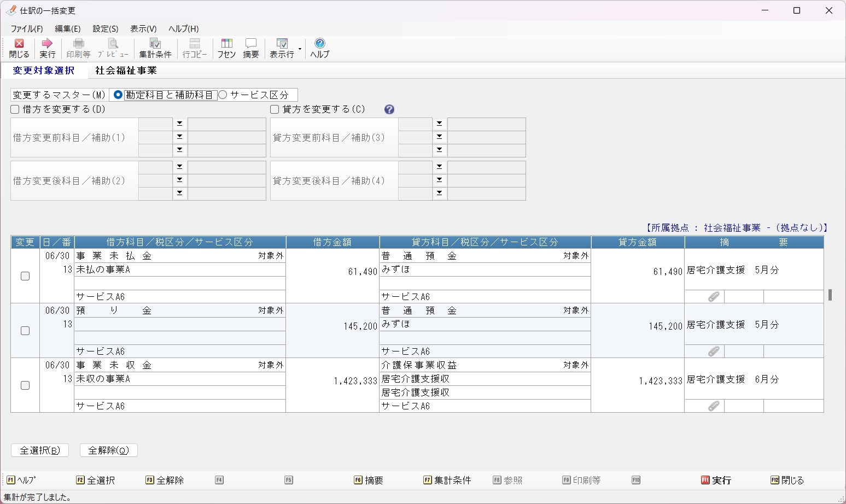Click the フセン sticky note icon
This screenshot has width=846, height=504.
point(226,48)
